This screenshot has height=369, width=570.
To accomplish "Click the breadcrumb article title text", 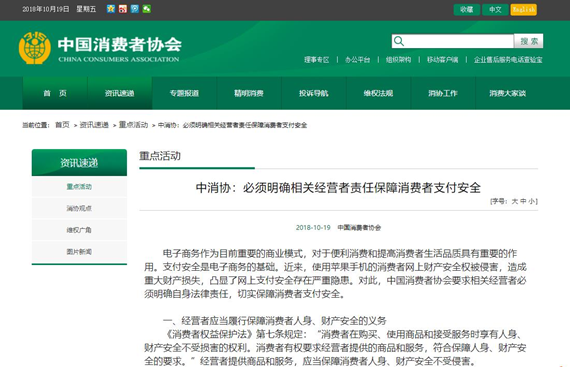I will 233,125.
